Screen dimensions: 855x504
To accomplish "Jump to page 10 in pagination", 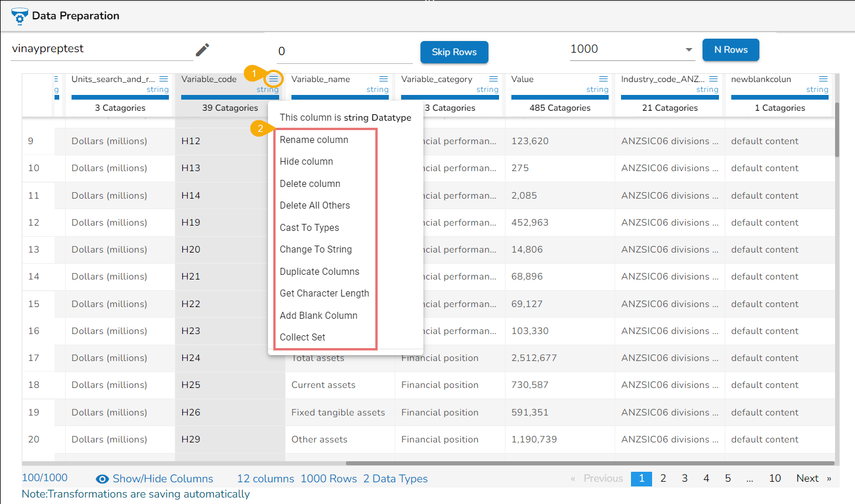I will coord(775,478).
